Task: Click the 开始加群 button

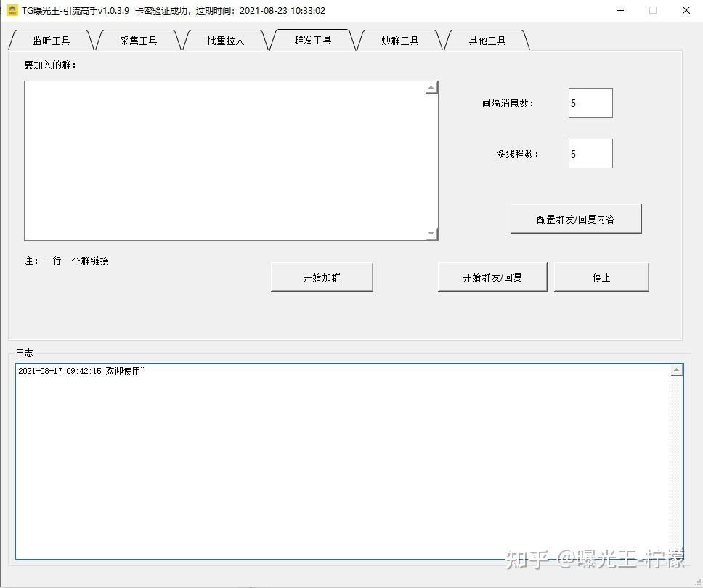Action: (322, 277)
